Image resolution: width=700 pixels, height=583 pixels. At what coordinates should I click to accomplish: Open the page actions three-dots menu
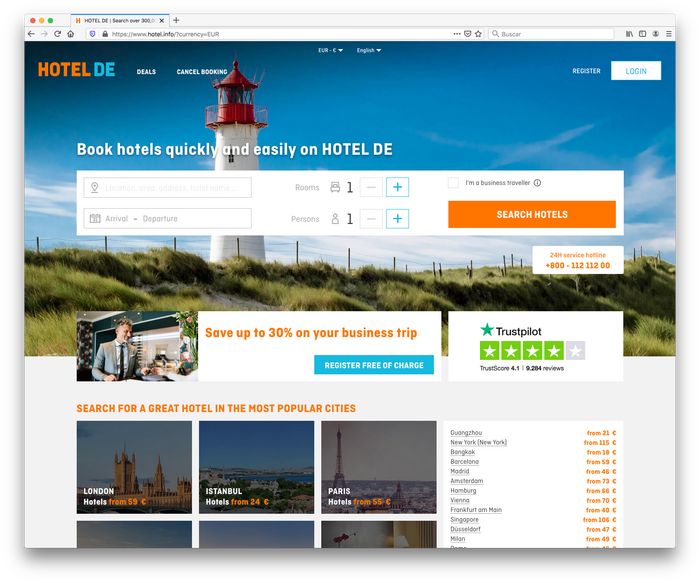point(457,34)
